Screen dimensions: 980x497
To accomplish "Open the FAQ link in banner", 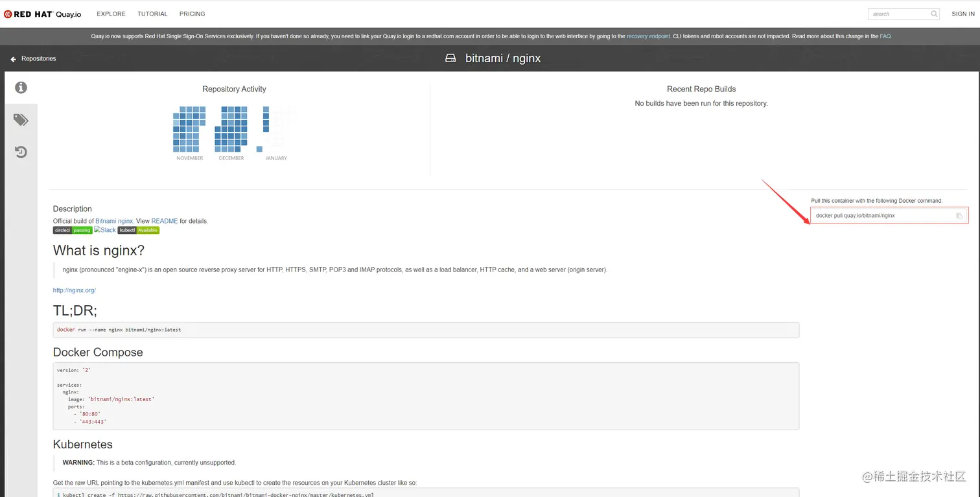I will (x=885, y=36).
